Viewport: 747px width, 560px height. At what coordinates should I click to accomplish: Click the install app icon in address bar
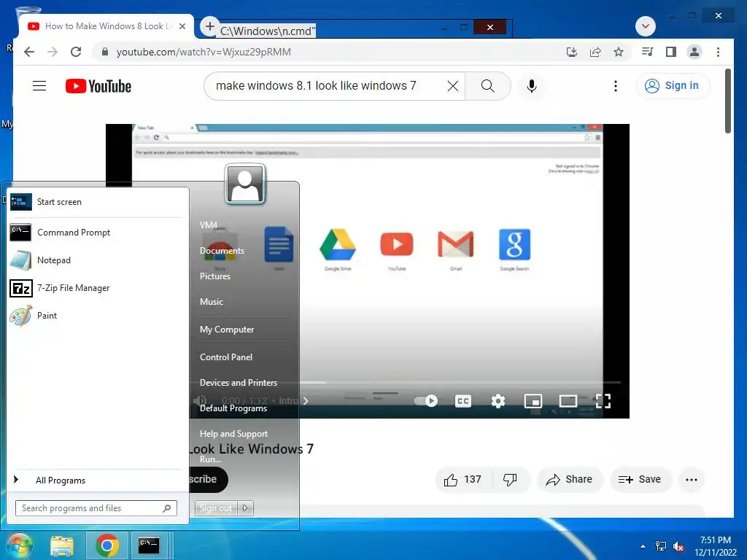(x=572, y=52)
